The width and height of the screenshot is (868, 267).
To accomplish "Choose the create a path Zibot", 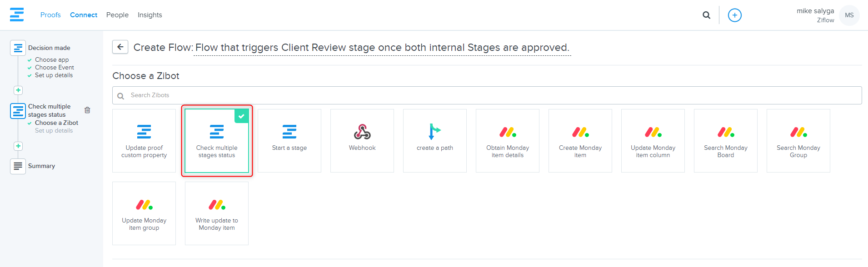I will click(435, 141).
